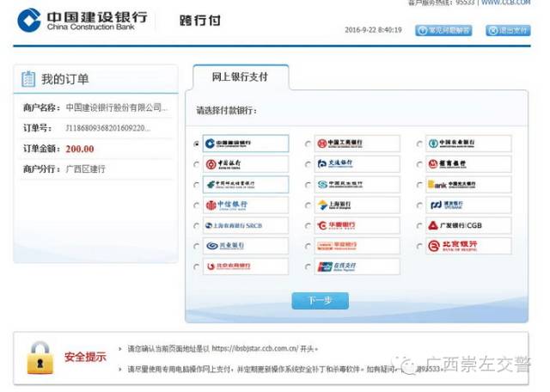Screen dimensions: 550x392
Task: Select the radio button for 招商银行
Action: pyautogui.click(x=419, y=164)
